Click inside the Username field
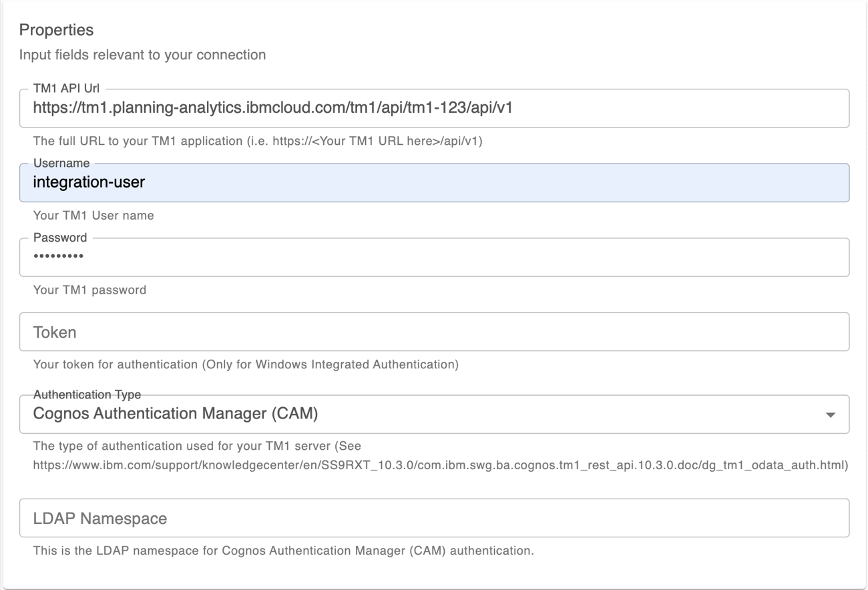The width and height of the screenshot is (868, 590). click(434, 182)
